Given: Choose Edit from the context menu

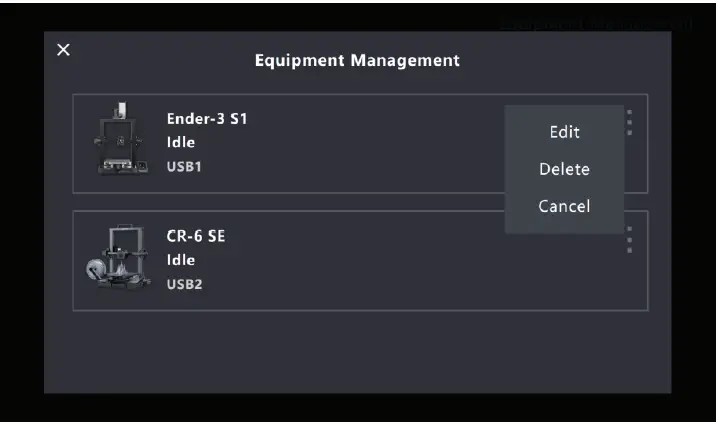Looking at the screenshot, I should coord(564,132).
